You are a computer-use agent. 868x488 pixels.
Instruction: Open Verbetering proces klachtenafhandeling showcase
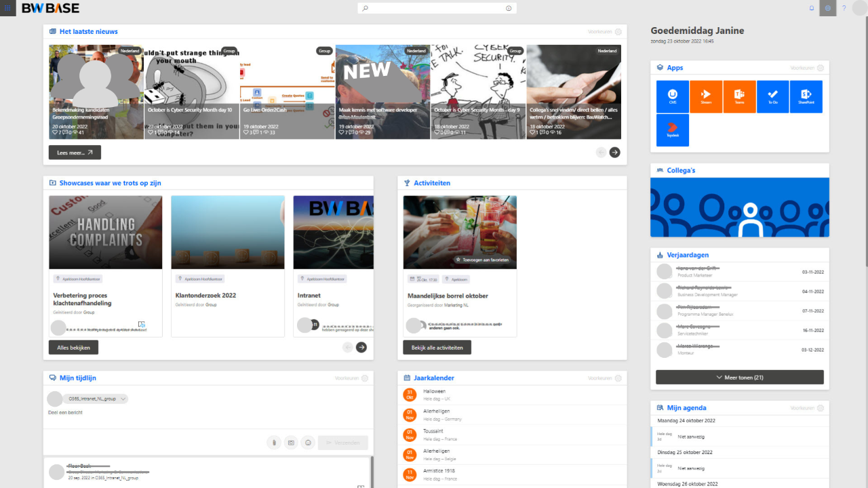point(106,266)
